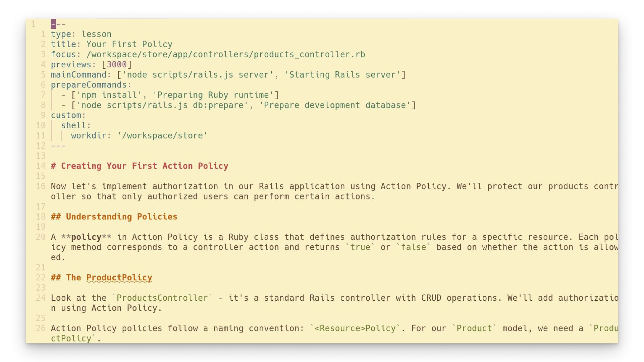The image size is (644, 362).
Task: Click the 'type' key in the front matter
Action: click(61, 34)
